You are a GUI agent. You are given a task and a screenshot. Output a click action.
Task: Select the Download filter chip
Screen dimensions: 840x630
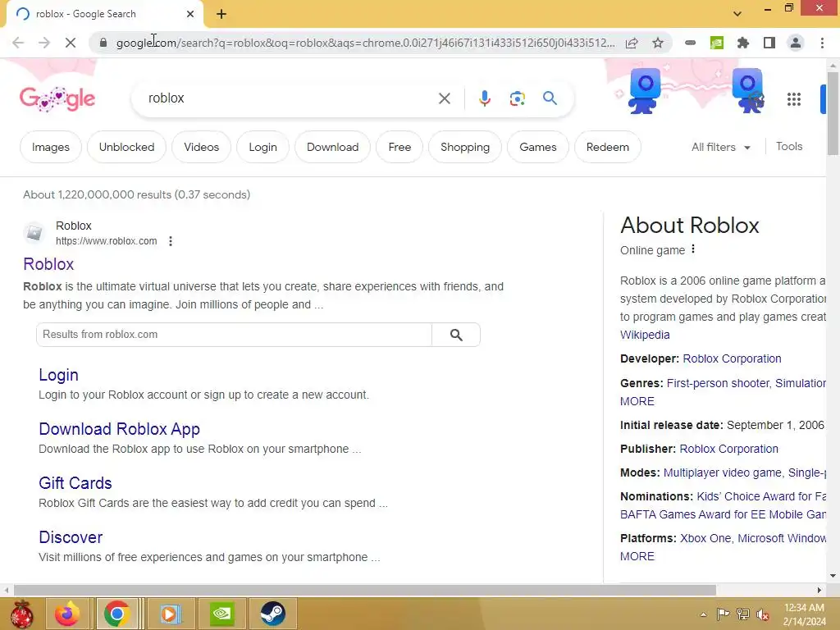pyautogui.click(x=333, y=147)
